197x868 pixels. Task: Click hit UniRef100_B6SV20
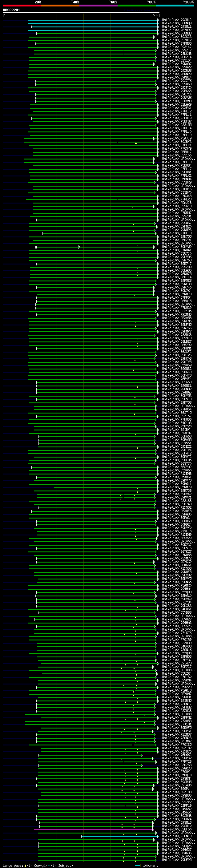[x=176, y=538]
